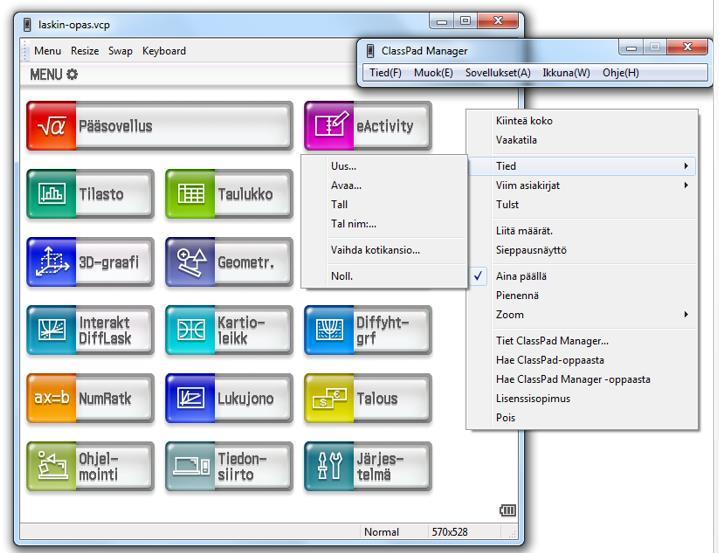Image resolution: width=719 pixels, height=553 pixels.
Task: Open the Diffyht-grf app
Action: point(368,330)
